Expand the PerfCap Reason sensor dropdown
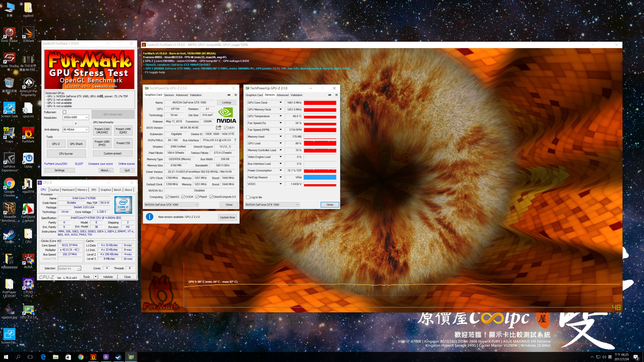 click(x=281, y=177)
